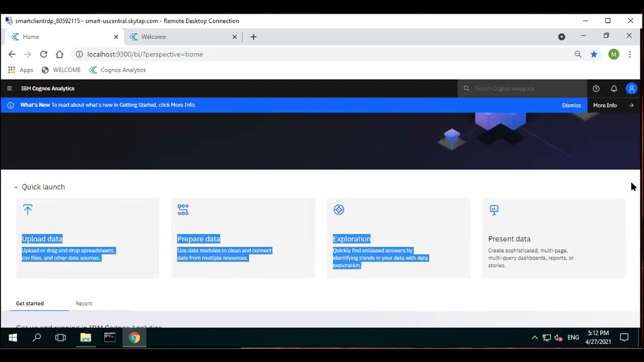Click the search magnifier in Cognos header
Screen dimensions: 644x362
point(466,88)
